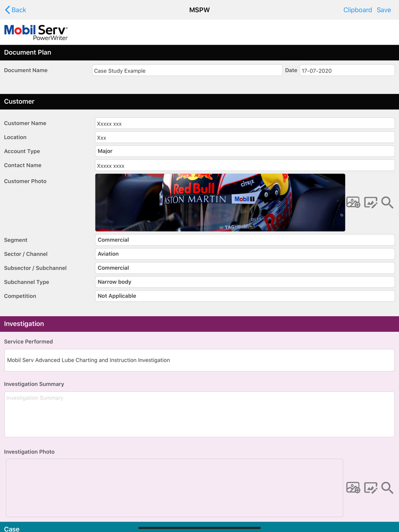Tap the Investigation Summary label
This screenshot has width=399, height=532.
34,384
